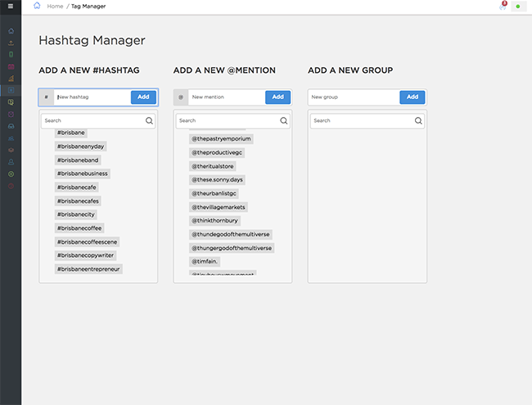Open the blue single-user sidebar icon

11,162
